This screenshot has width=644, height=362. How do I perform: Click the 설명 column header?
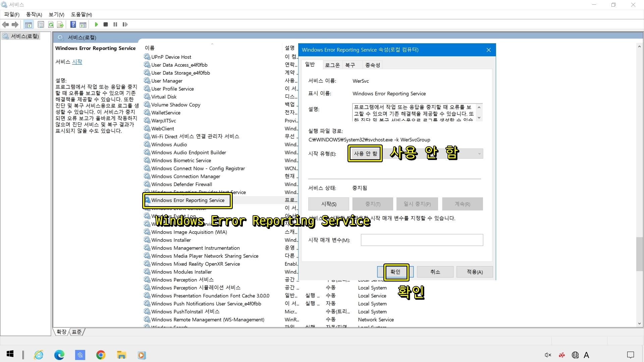tap(290, 48)
